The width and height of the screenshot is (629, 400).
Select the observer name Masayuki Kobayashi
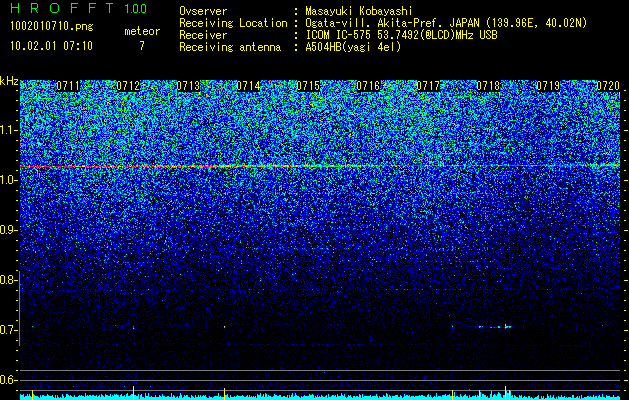point(359,11)
